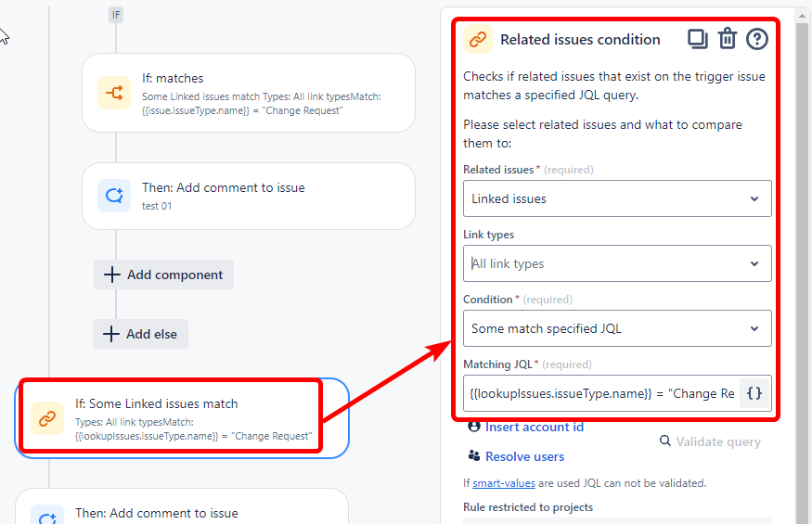The width and height of the screenshot is (812, 524).
Task: Click the If matches branch icon
Action: pyautogui.click(x=114, y=93)
